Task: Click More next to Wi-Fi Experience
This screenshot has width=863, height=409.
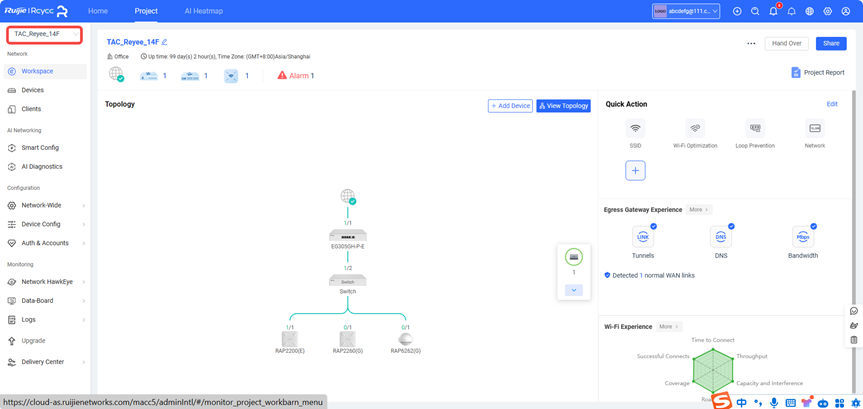Action: [x=669, y=326]
